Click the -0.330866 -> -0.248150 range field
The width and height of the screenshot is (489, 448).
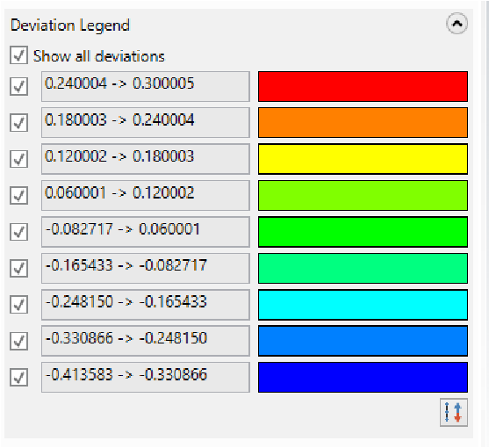146,341
